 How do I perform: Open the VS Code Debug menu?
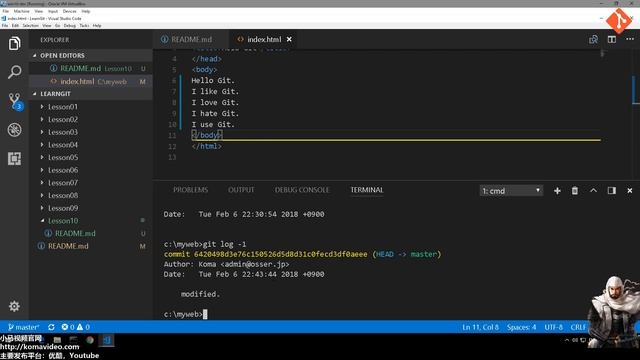click(70, 25)
